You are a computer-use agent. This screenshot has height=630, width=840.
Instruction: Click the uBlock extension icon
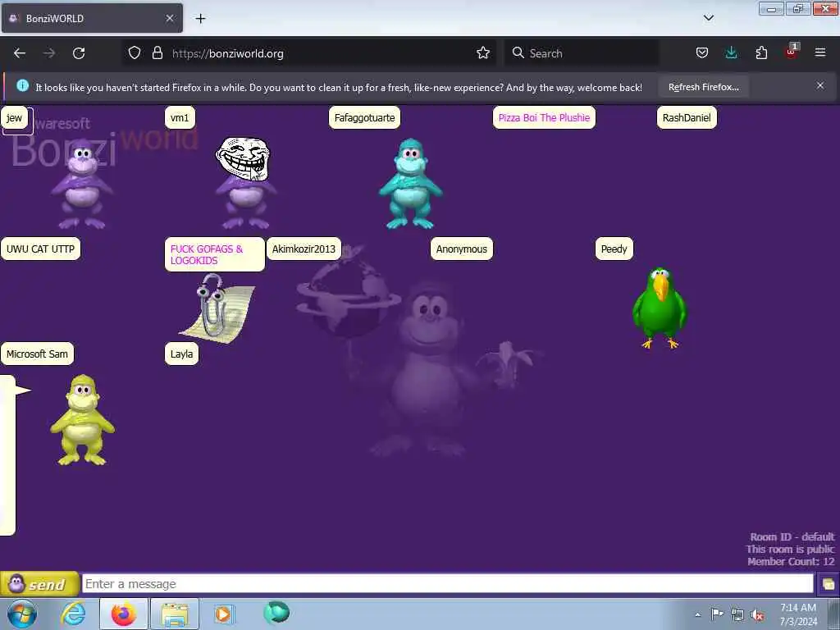pyautogui.click(x=792, y=52)
